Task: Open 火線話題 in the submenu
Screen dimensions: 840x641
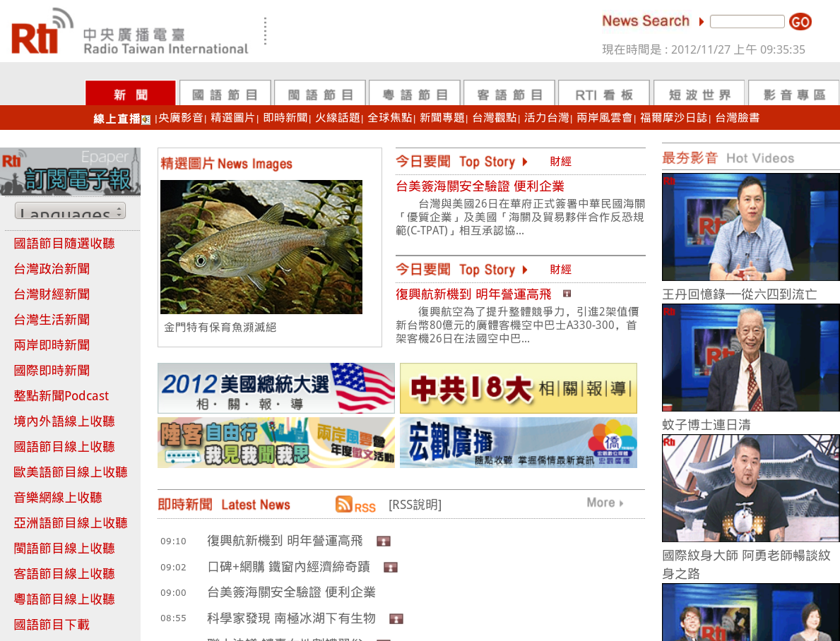Action: (338, 118)
